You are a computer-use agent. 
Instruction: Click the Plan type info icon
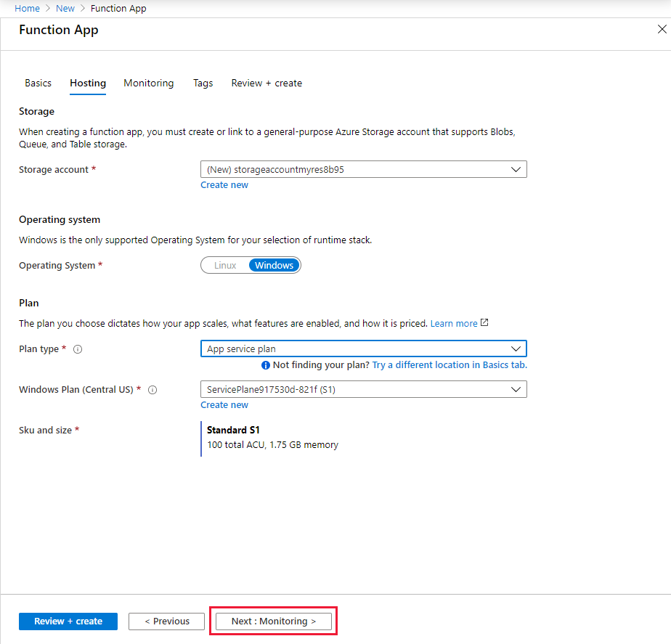pyautogui.click(x=78, y=349)
